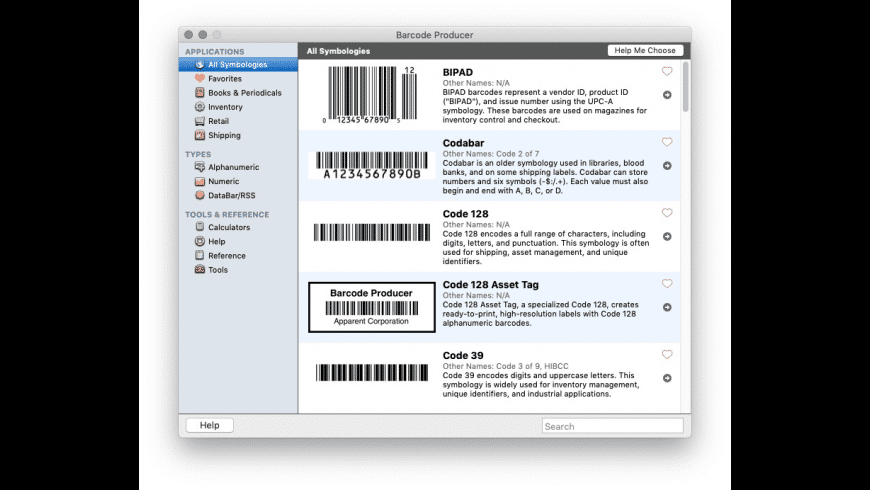The width and height of the screenshot is (870, 490).
Task: Favorite Code 128 Asset Tag heart toggle
Action: 667,284
